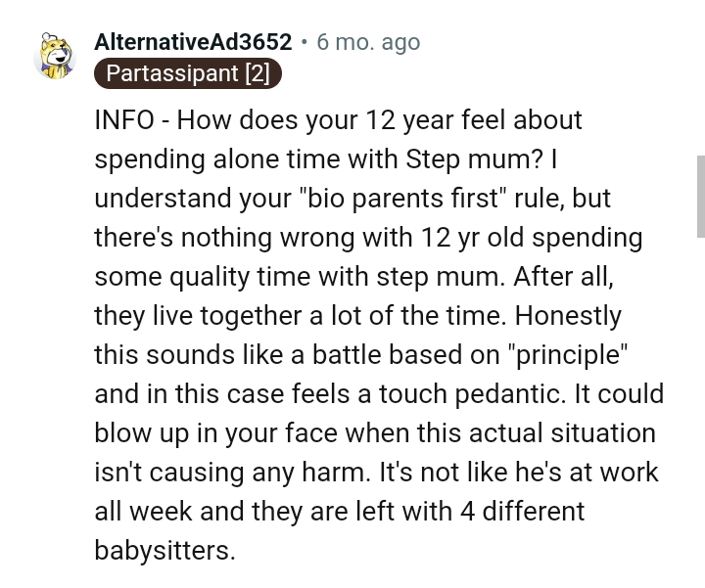Select the Partassipant [2] flair badge

[x=187, y=73]
